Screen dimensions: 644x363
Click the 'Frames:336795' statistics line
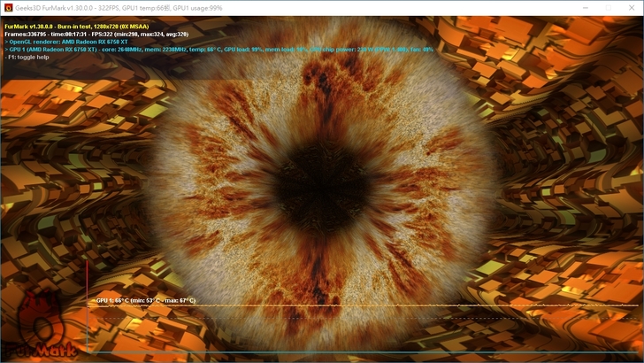point(96,35)
